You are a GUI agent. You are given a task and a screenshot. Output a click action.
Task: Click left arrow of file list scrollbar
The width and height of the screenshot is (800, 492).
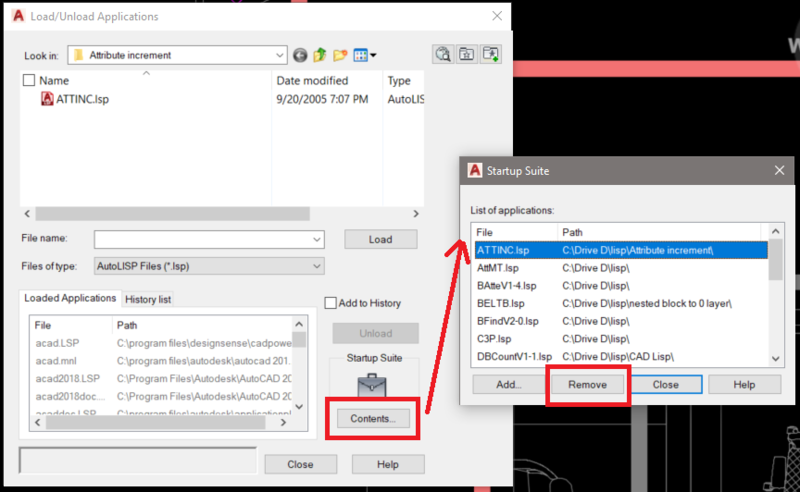(x=27, y=213)
